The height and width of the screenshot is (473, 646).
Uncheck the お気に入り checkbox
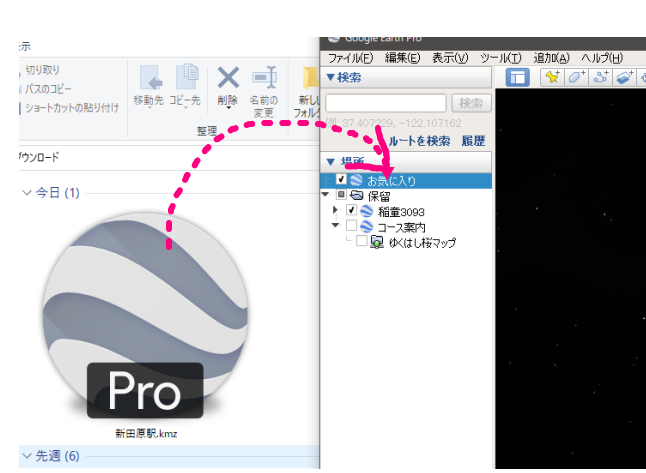pos(341,179)
